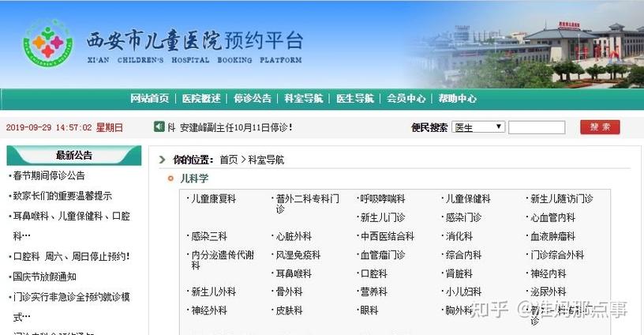This screenshot has width=644, height=335.
Task: Open 国庆节放假通知 announcement
Action: pos(44,277)
